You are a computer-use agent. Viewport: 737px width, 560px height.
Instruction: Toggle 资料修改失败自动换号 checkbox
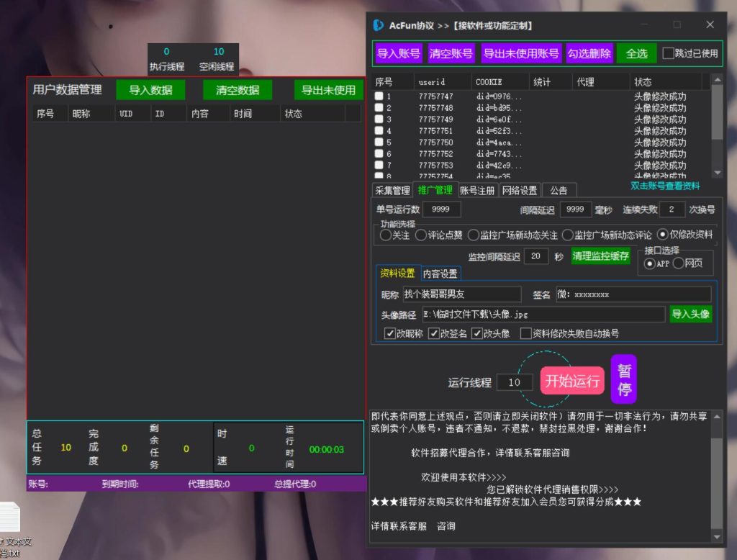coord(526,333)
